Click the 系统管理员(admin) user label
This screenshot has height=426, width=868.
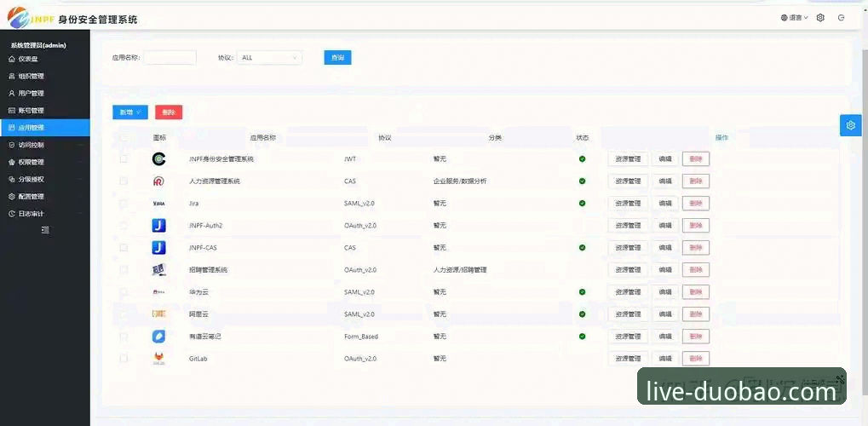point(38,45)
